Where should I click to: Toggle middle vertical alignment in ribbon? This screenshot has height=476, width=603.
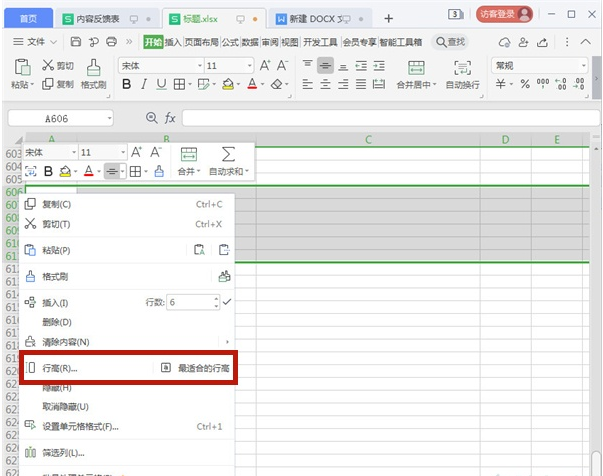coord(325,66)
